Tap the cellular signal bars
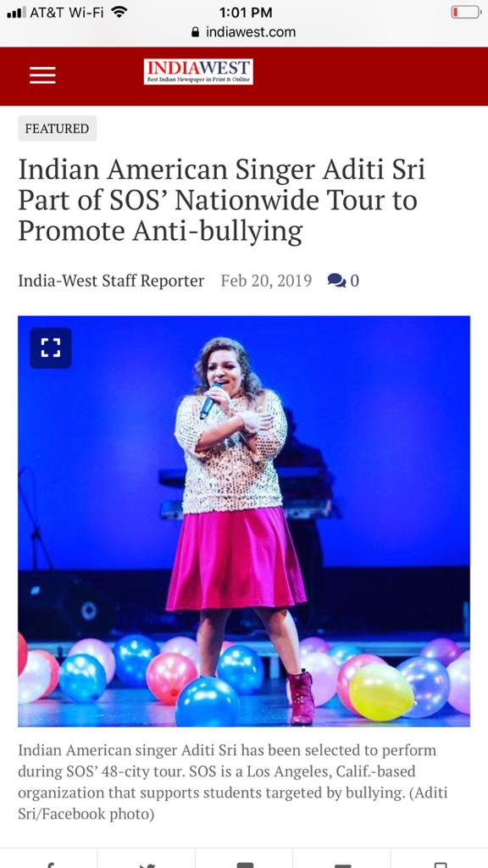Viewport: 488px width, 868px height. pyautogui.click(x=16, y=12)
